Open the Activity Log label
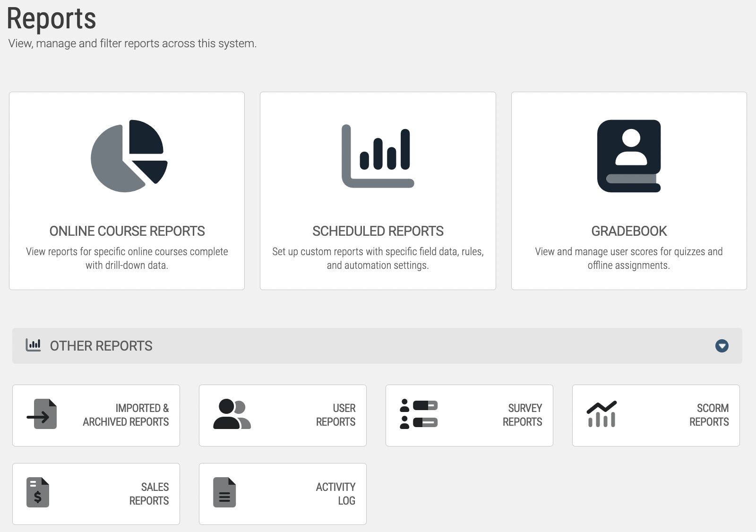The width and height of the screenshot is (756, 532). click(x=335, y=494)
